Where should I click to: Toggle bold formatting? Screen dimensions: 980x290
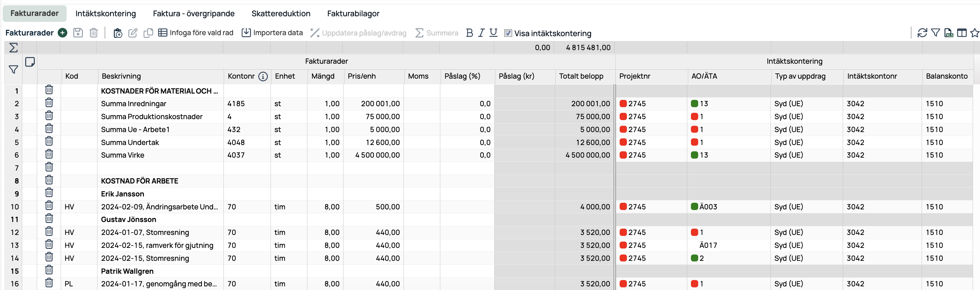click(x=469, y=33)
